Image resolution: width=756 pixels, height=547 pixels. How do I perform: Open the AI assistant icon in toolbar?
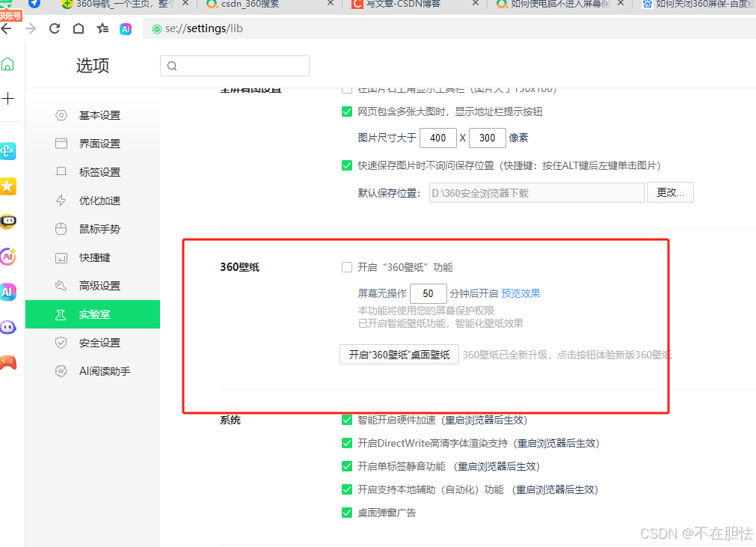pyautogui.click(x=126, y=29)
